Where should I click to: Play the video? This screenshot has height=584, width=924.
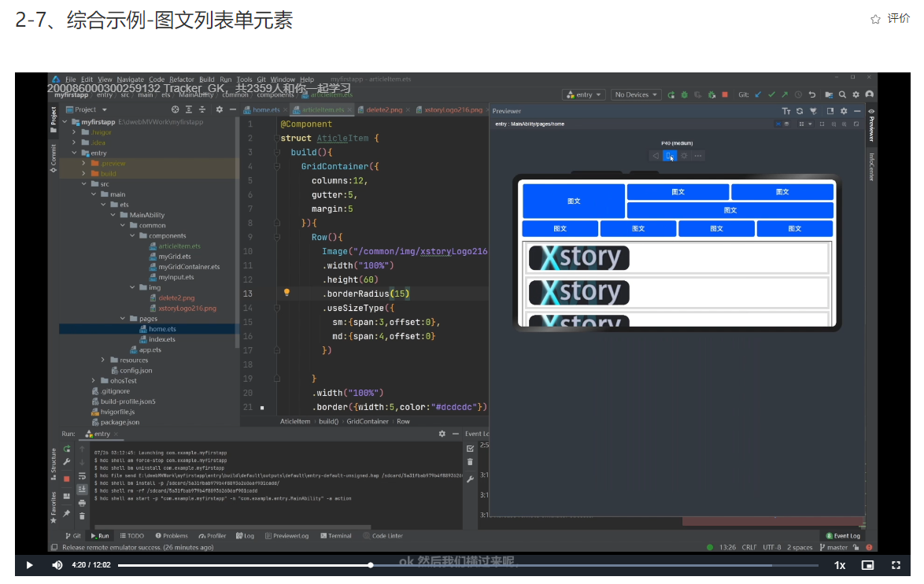29,565
